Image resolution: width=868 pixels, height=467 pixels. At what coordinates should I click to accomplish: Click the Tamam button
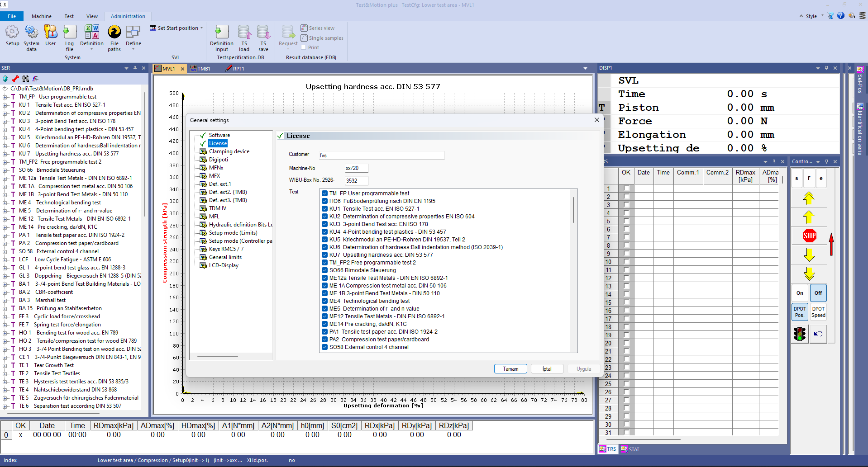(510, 369)
